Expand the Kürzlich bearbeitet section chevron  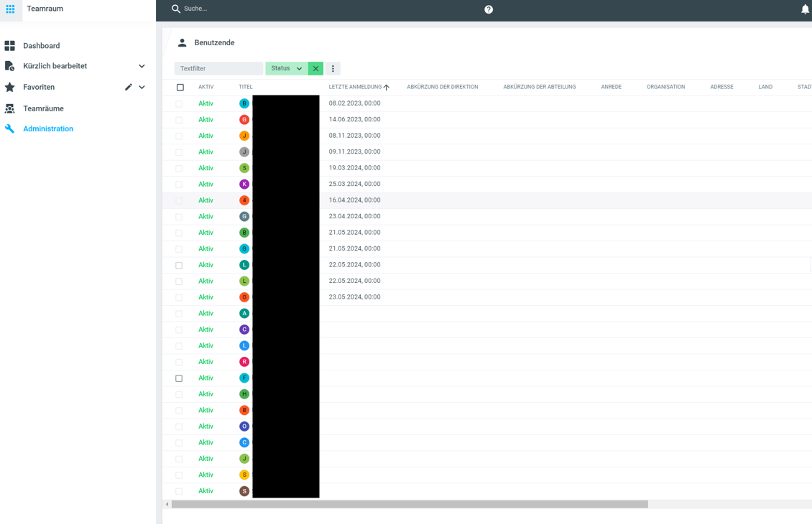coord(142,66)
